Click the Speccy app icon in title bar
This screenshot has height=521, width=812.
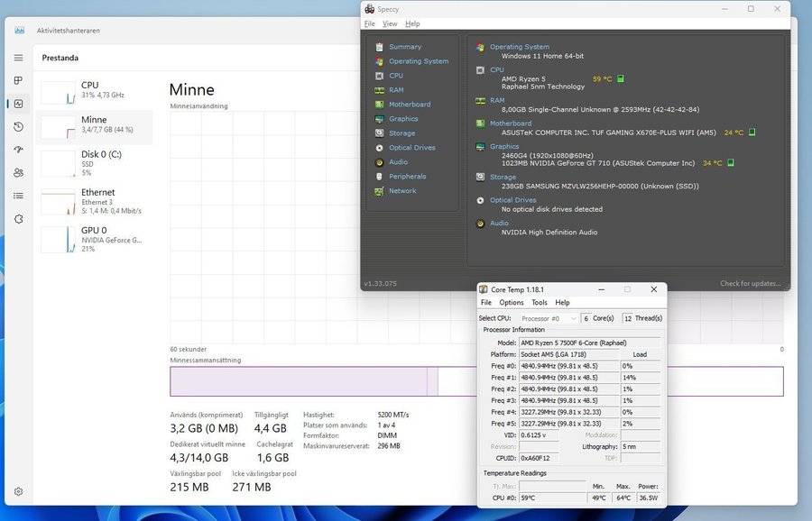(369, 9)
